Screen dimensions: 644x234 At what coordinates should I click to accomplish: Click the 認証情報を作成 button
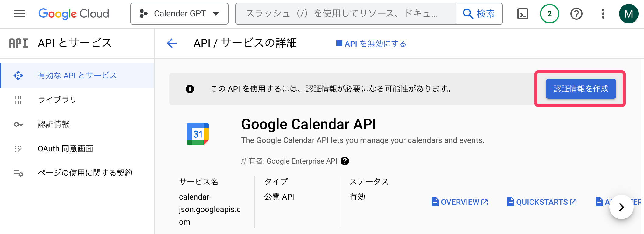click(x=581, y=89)
